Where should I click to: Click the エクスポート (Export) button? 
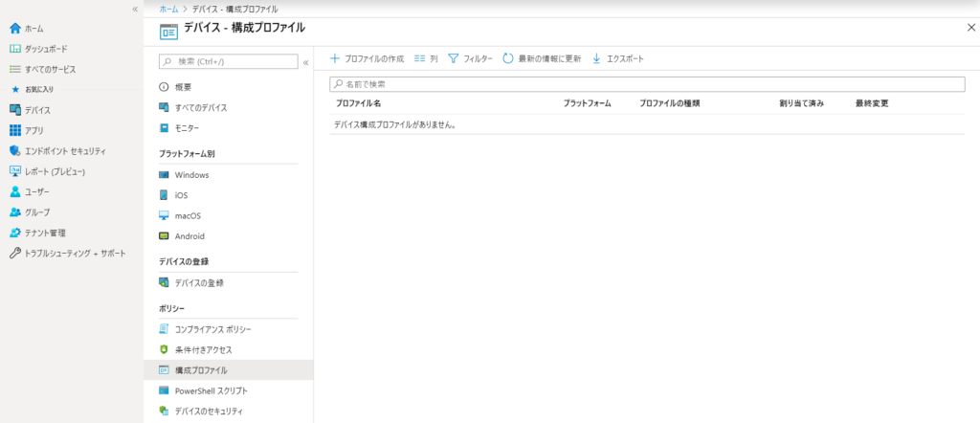click(617, 58)
